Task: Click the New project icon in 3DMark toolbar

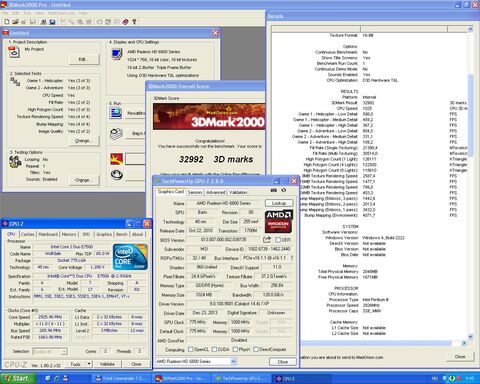Action: (7, 22)
